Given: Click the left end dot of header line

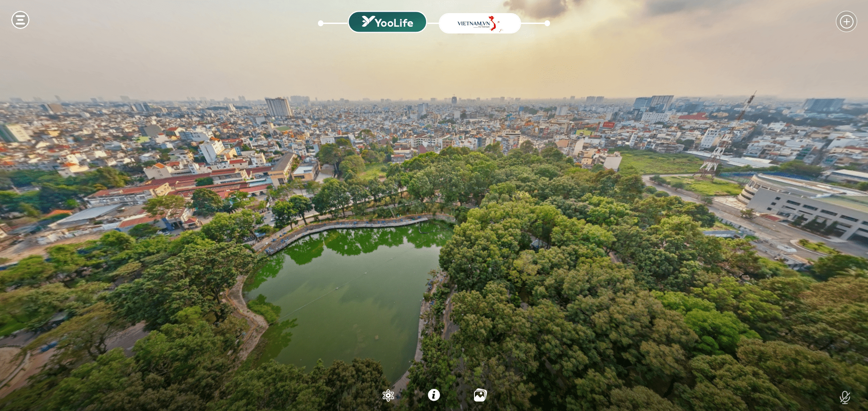Looking at the screenshot, I should click(321, 24).
